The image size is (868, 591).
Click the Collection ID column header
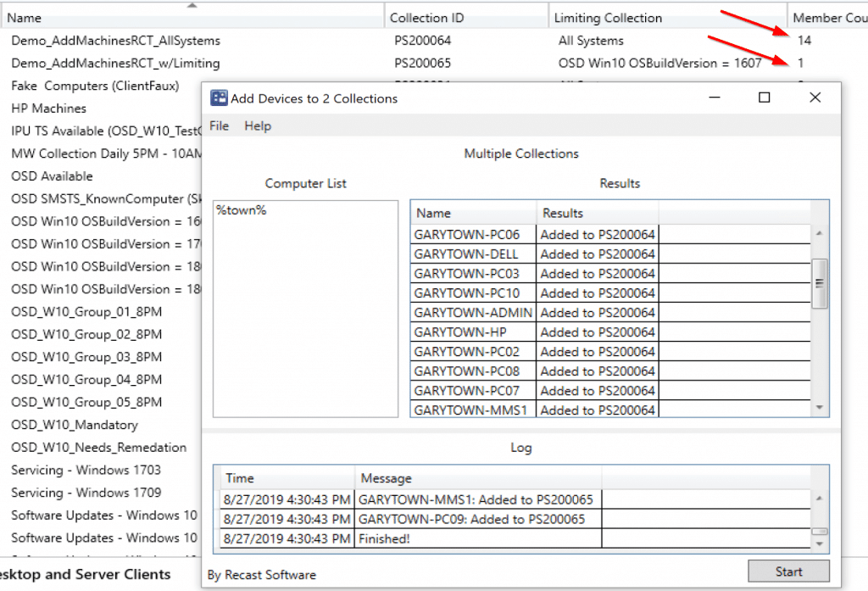point(426,15)
